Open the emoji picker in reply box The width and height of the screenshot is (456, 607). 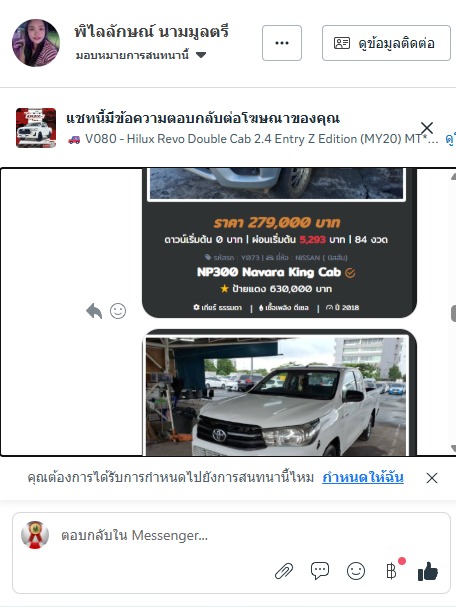[356, 571]
